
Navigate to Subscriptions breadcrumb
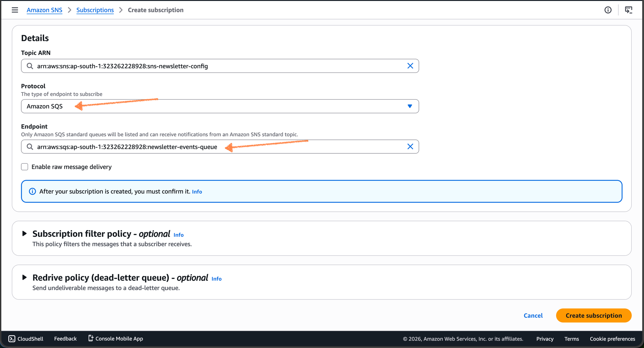point(95,10)
